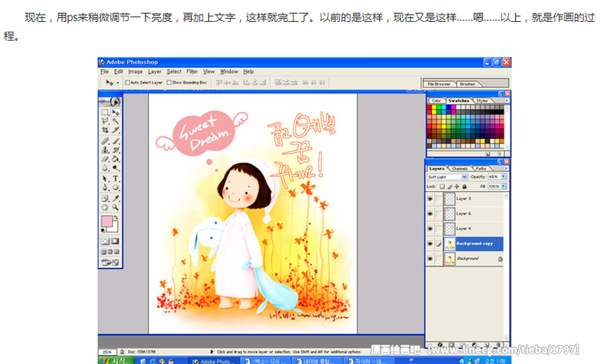Swap foreground and background colors
This screenshot has height=364, width=610.
pos(115,217)
